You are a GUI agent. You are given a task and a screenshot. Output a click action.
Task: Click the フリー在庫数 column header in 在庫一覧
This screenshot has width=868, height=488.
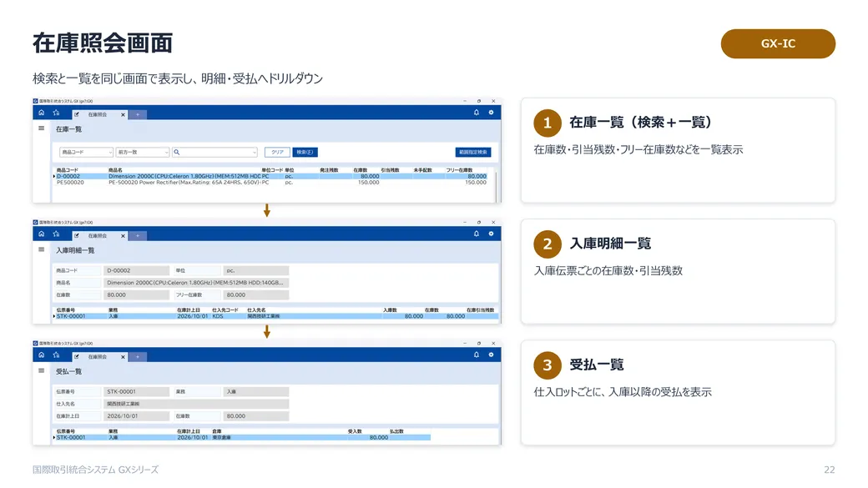click(460, 170)
